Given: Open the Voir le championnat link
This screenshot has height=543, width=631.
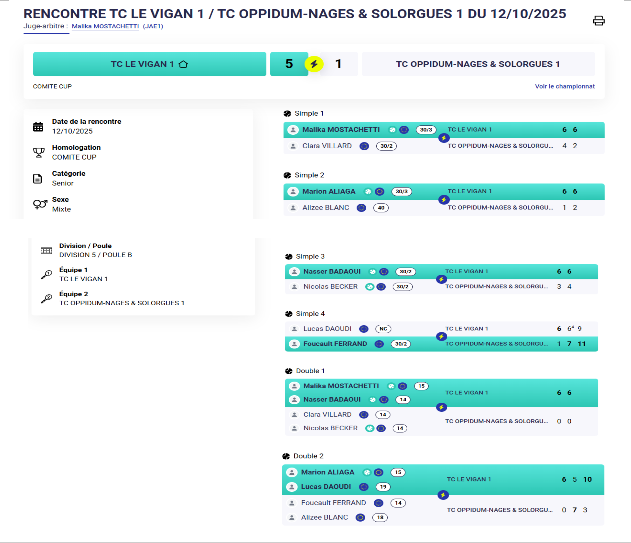Looking at the screenshot, I should (564, 87).
